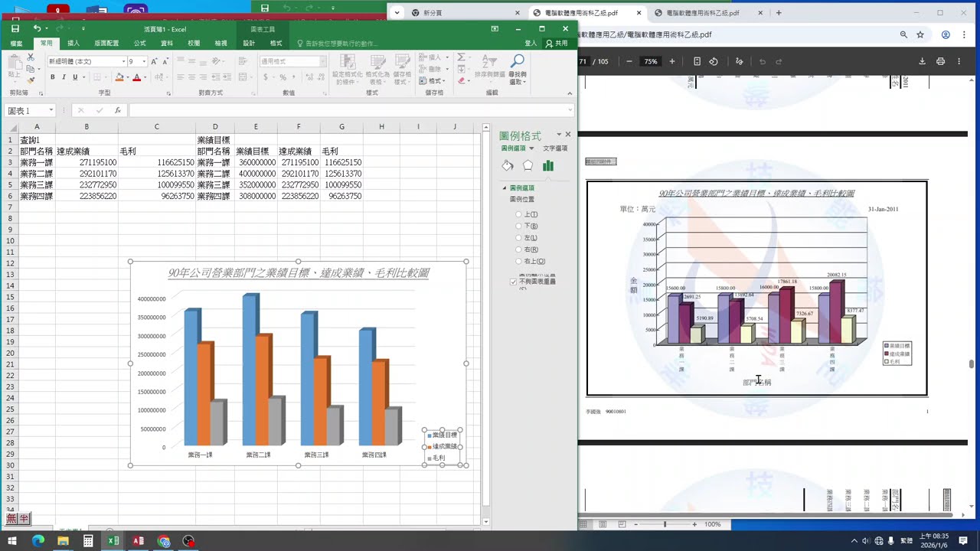Image resolution: width=980 pixels, height=551 pixels.
Task: Download the PDF using the download icon
Action: [x=922, y=61]
